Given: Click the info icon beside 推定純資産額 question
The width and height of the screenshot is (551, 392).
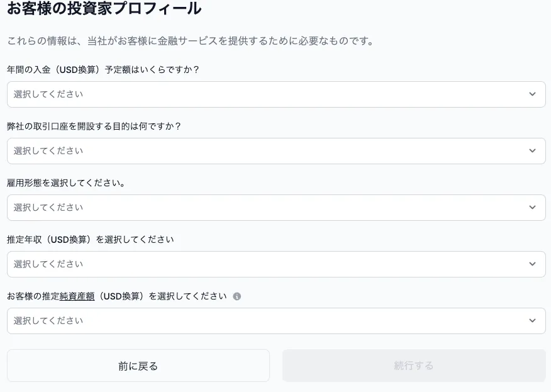Looking at the screenshot, I should click(236, 296).
